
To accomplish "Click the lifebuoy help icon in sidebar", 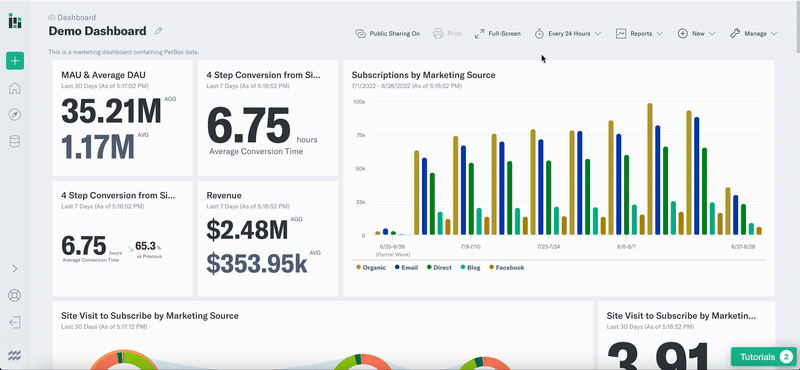I will [15, 295].
